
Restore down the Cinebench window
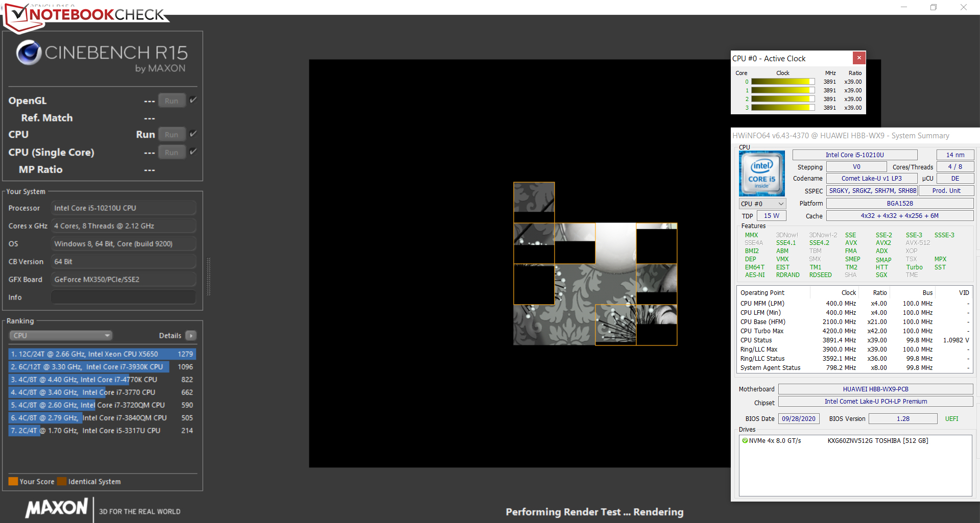[x=933, y=7]
